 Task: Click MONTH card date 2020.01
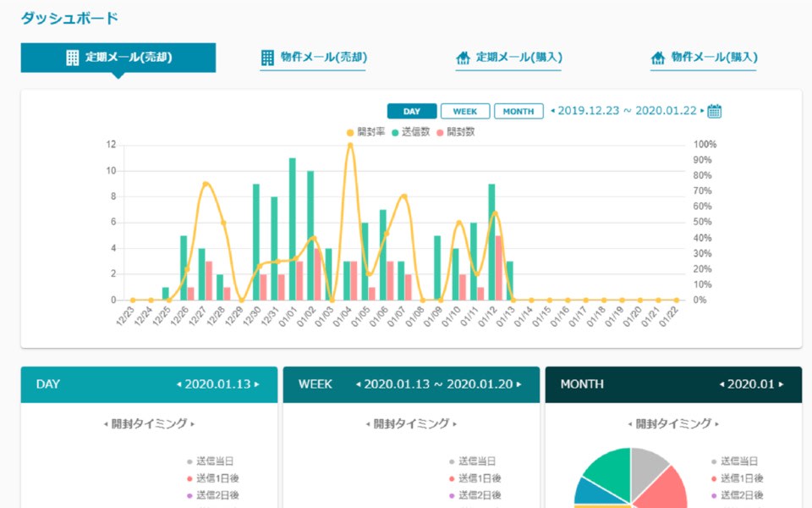[751, 384]
